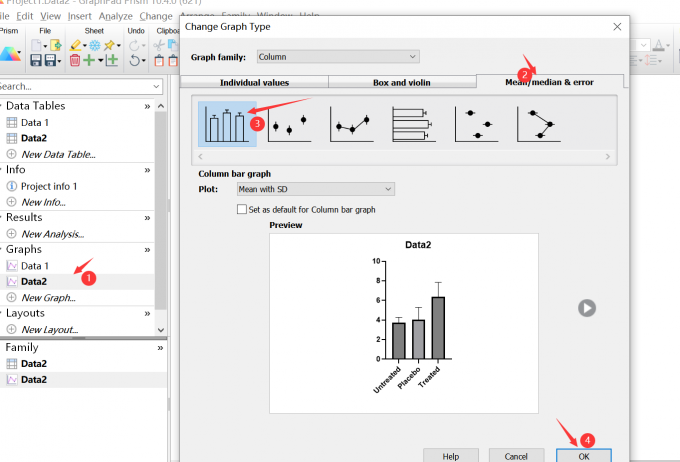680x462 pixels.
Task: Click the first paste clipboard icon
Action: point(159,60)
